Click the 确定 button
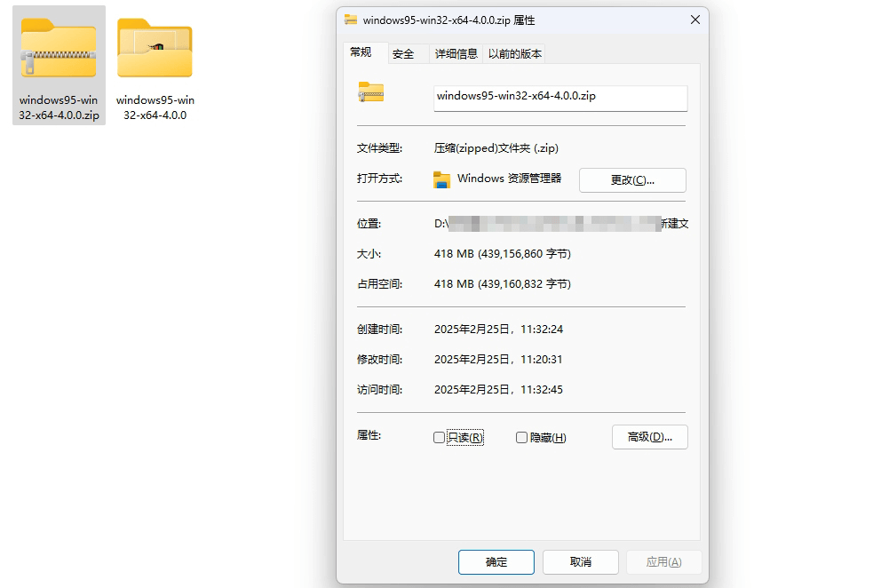This screenshot has width=881, height=588. pyautogui.click(x=496, y=561)
